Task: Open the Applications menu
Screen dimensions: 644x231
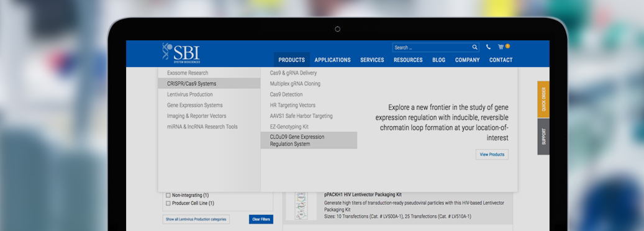Action: 333,60
